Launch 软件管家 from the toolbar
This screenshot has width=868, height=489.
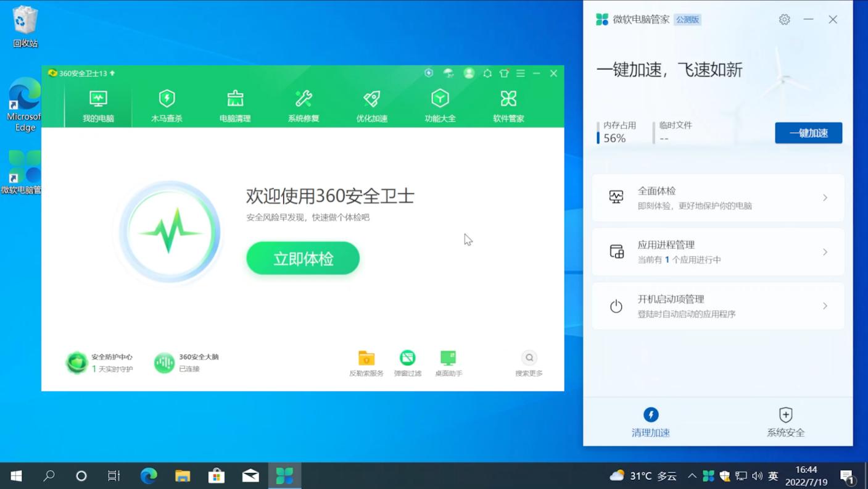point(508,104)
